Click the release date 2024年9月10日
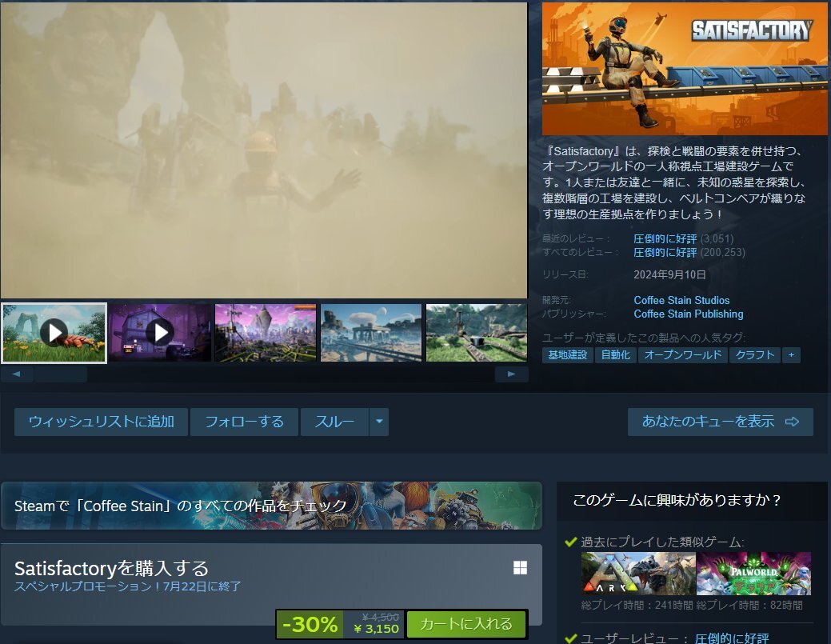This screenshot has height=644, width=831. [669, 274]
